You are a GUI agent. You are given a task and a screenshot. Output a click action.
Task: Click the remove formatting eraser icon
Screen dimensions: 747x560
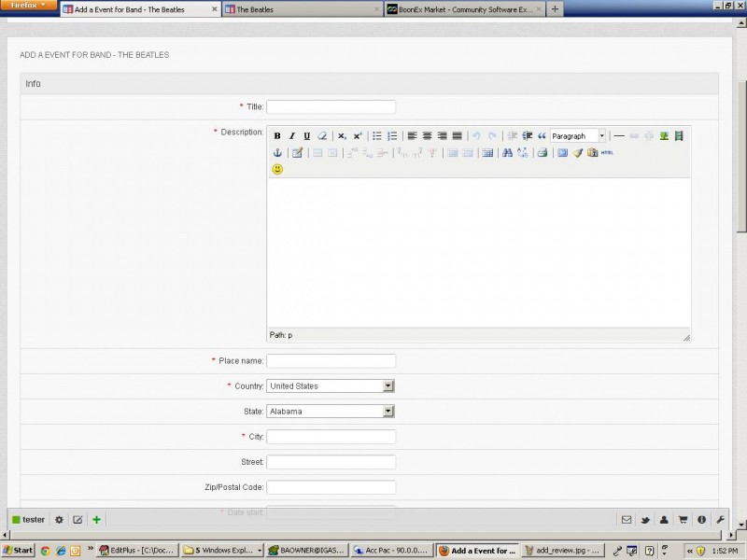point(322,135)
